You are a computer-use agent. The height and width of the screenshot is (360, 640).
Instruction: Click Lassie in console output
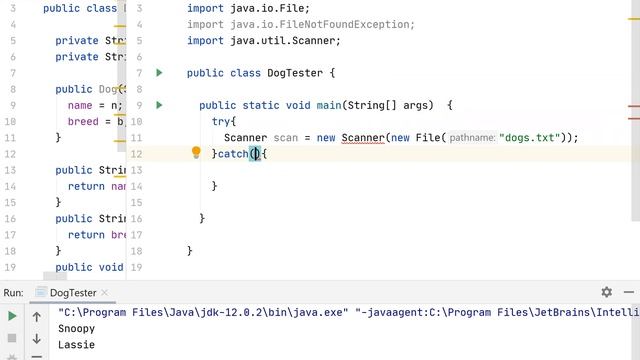(76, 345)
